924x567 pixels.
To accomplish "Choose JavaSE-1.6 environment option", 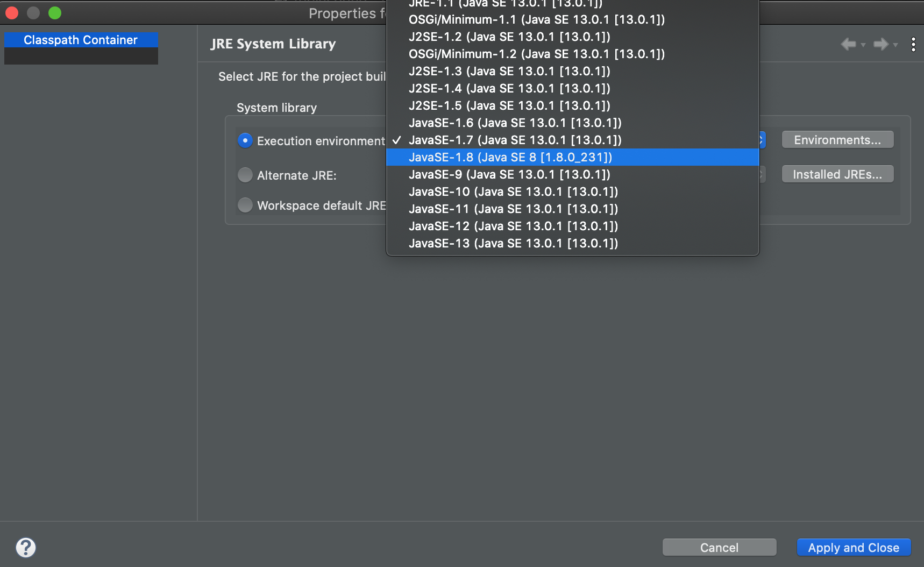I will click(573, 123).
